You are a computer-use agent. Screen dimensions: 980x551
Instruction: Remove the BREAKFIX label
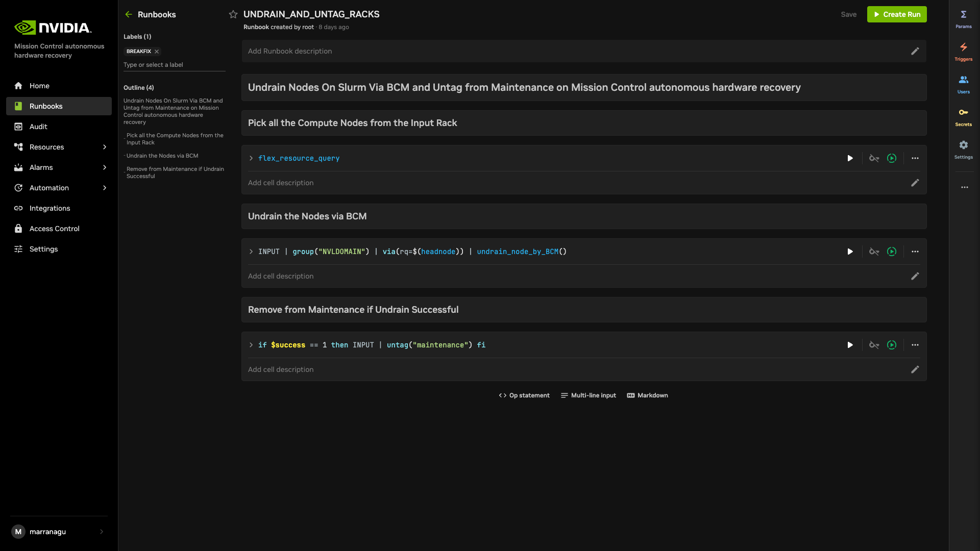[157, 52]
